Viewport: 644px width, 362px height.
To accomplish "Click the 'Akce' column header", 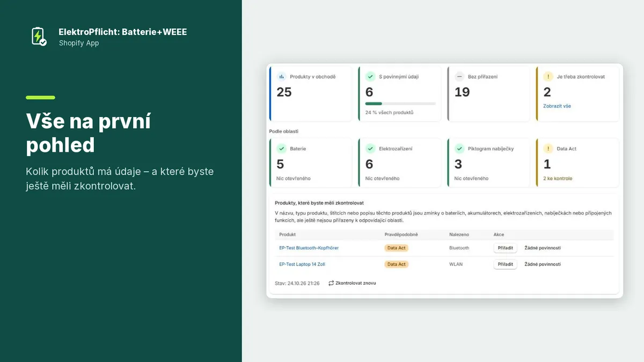I will [x=499, y=234].
